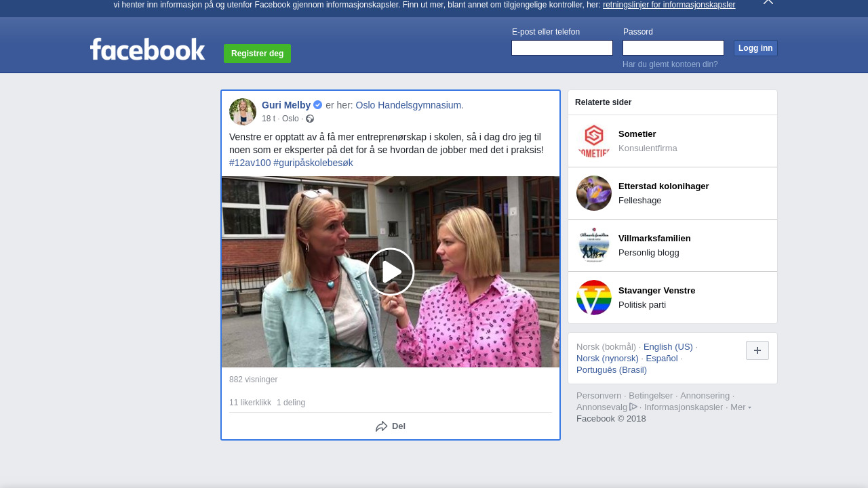
Task: Switch language to Português (Brasil)
Action: pyautogui.click(x=612, y=370)
